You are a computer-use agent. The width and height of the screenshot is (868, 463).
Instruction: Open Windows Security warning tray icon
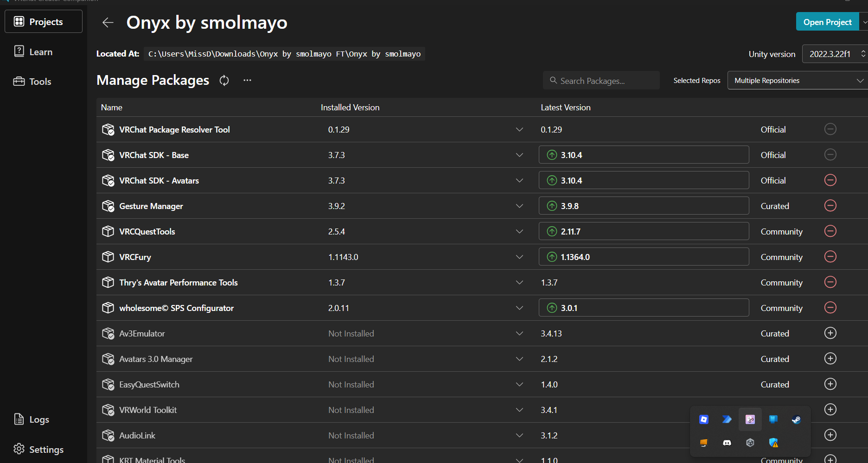tap(773, 443)
